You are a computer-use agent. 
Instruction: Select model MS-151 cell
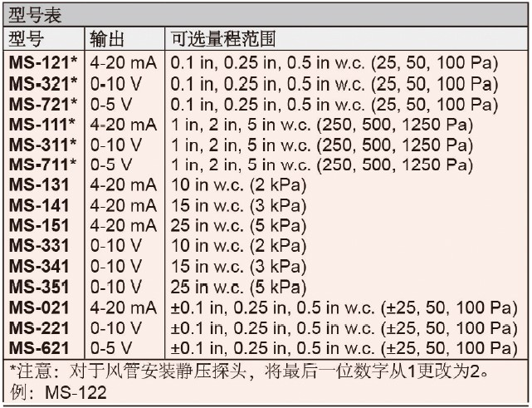tap(39, 225)
